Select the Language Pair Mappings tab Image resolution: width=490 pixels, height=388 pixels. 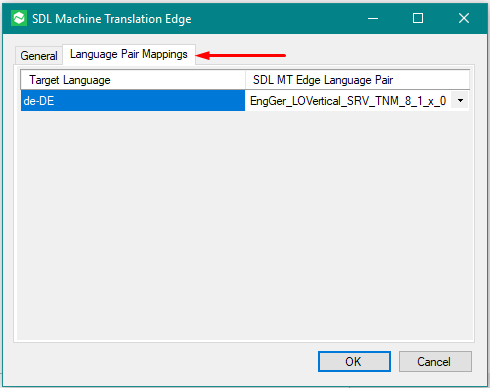pyautogui.click(x=129, y=54)
